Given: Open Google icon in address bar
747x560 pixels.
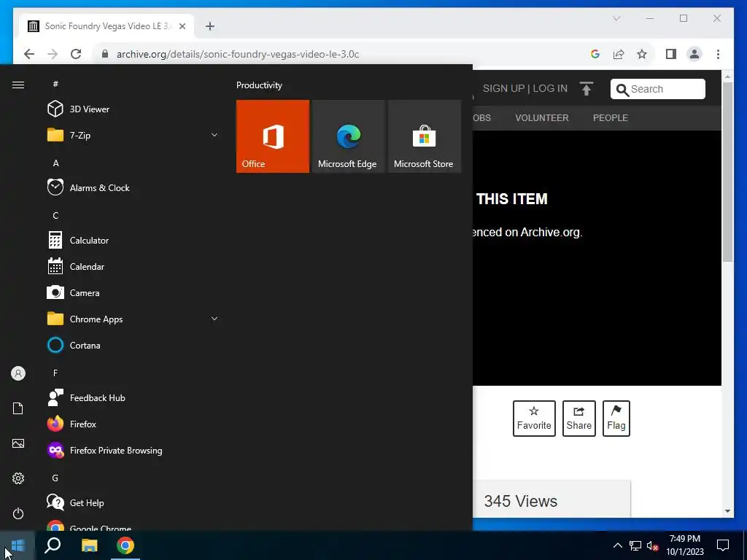Looking at the screenshot, I should 595,54.
